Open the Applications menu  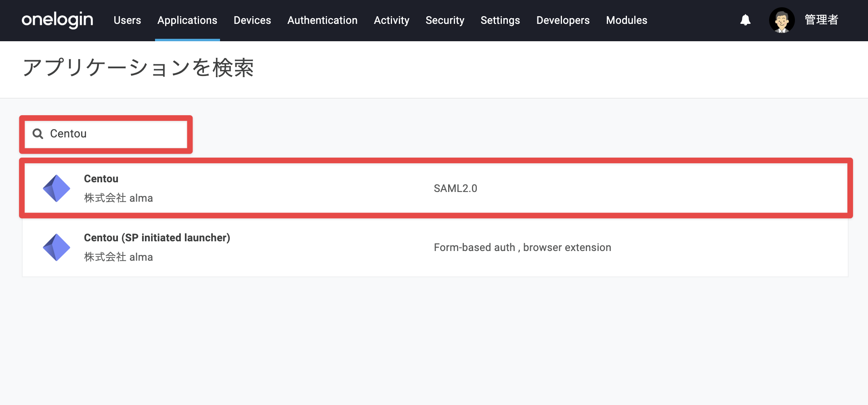pos(187,20)
